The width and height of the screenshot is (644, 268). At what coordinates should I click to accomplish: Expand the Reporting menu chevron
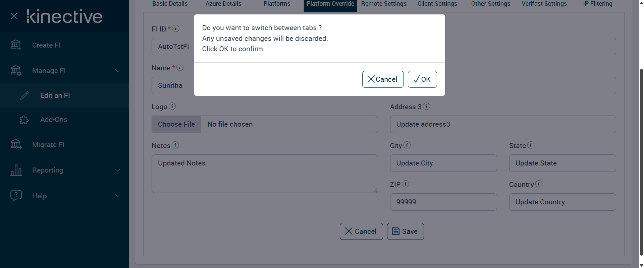coord(118,170)
